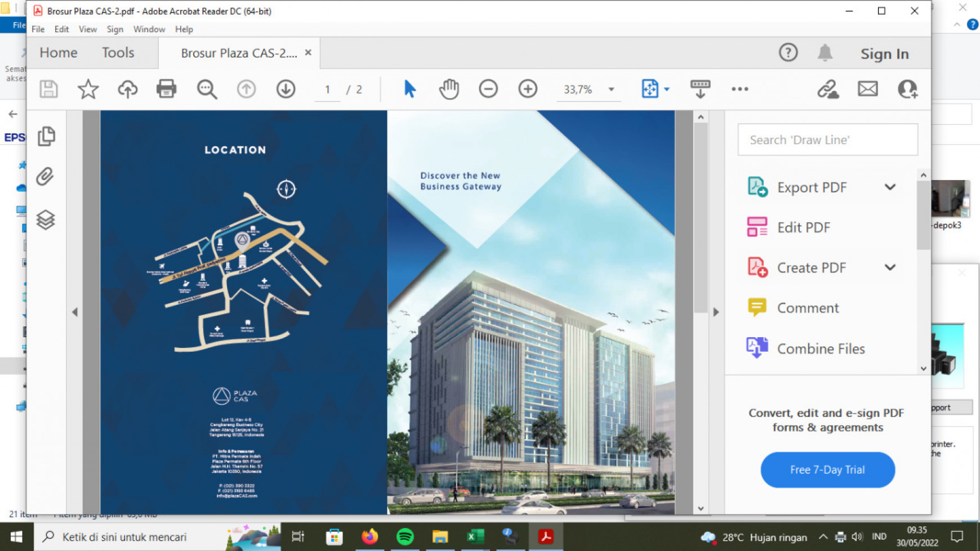Open Firefox from the taskbar
Image resolution: width=980 pixels, height=551 pixels.
(x=369, y=537)
